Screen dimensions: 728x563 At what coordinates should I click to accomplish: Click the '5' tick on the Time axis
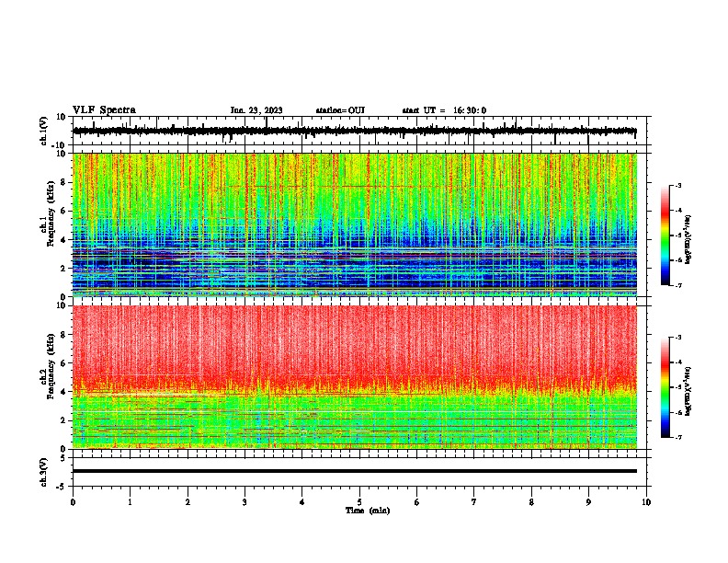pyautogui.click(x=359, y=502)
